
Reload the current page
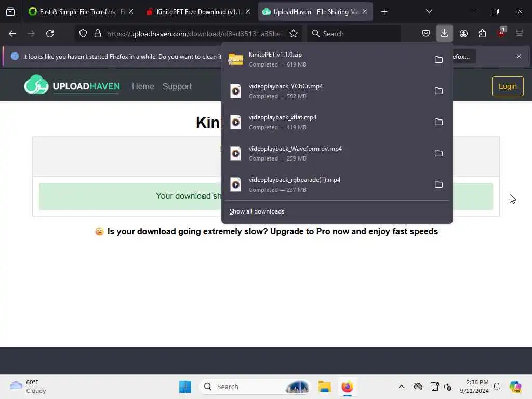pyautogui.click(x=50, y=34)
